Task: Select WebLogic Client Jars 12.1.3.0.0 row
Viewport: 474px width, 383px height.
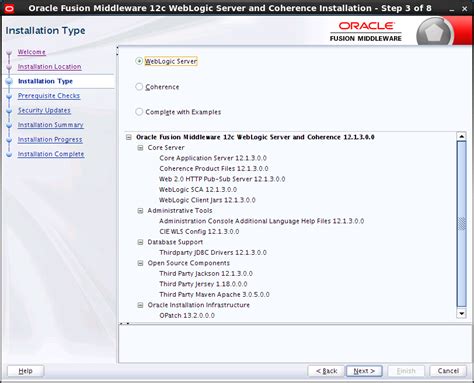Action: (x=207, y=200)
